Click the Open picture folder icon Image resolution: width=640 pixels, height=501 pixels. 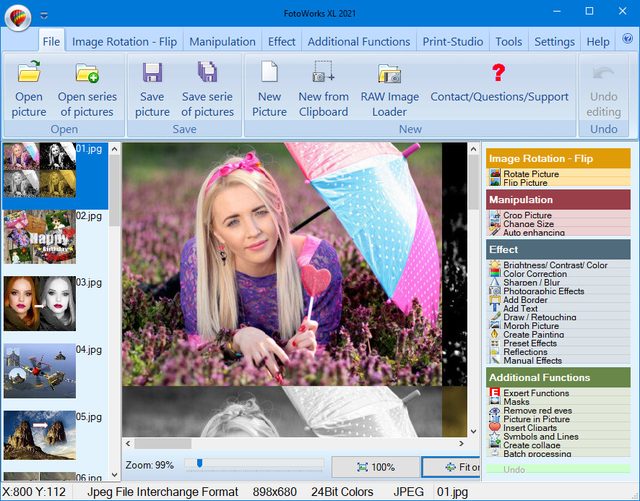coord(29,74)
